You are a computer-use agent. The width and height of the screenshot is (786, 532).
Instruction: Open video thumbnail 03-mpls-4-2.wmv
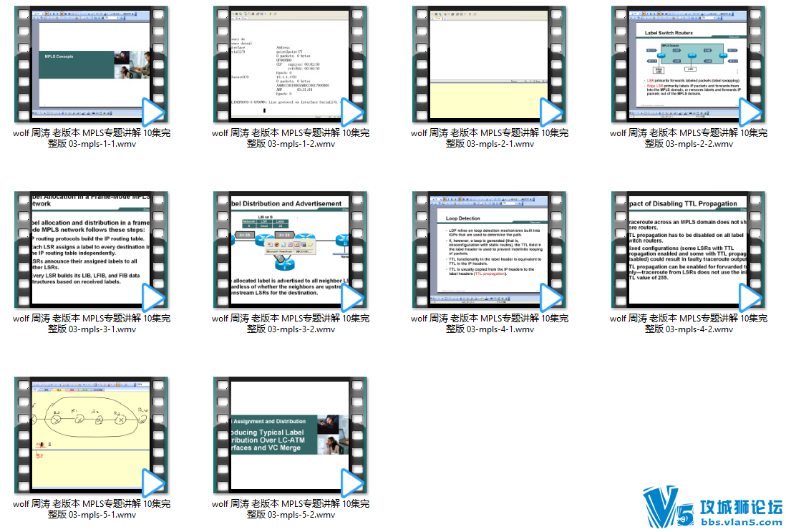click(x=688, y=250)
